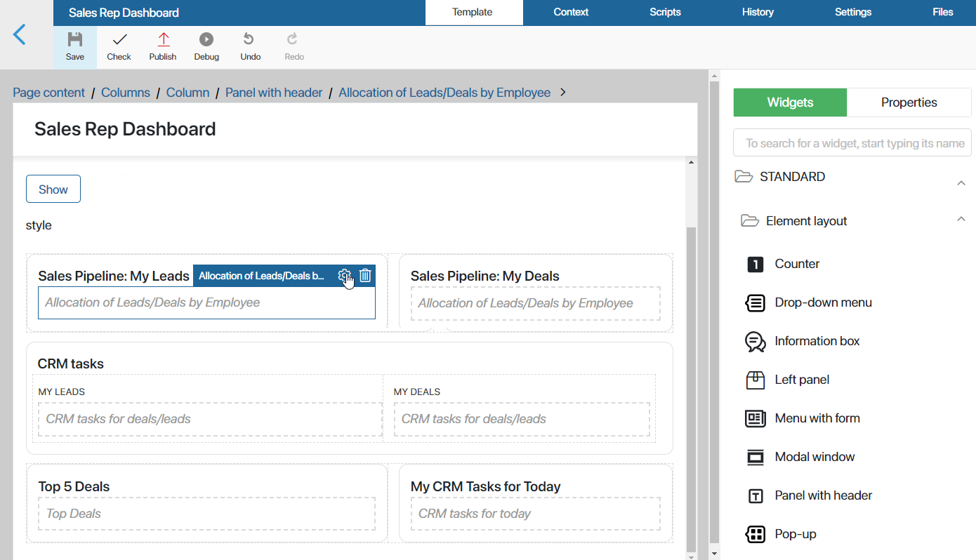Switch to the Properties panel tab
The height and width of the screenshot is (560, 976).
(909, 102)
